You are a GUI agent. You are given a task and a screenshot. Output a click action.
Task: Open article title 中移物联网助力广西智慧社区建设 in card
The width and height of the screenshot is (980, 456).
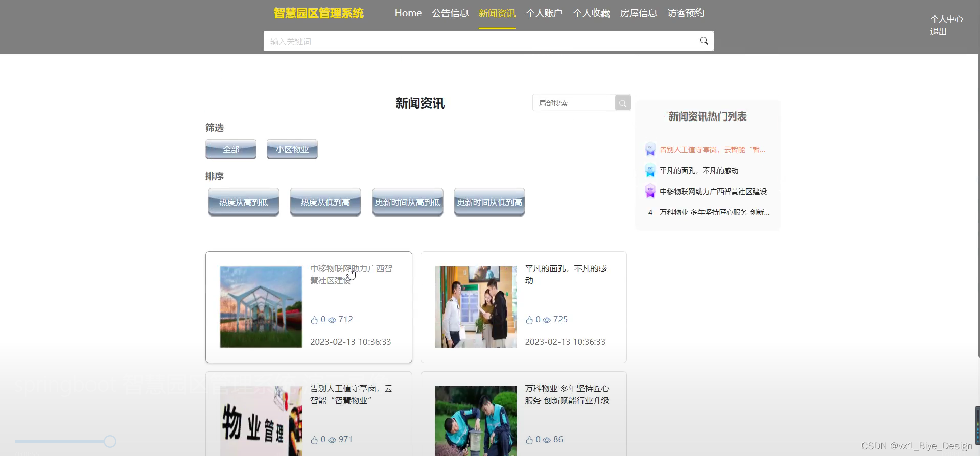[351, 274]
